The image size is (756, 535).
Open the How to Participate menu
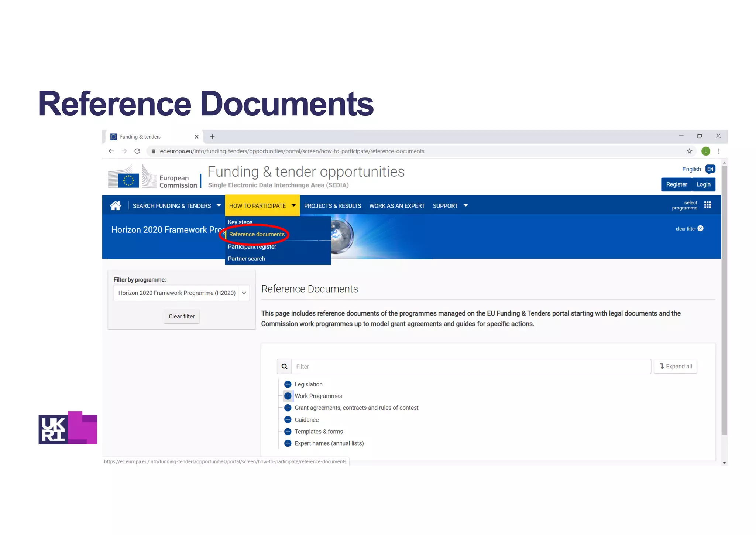point(262,205)
